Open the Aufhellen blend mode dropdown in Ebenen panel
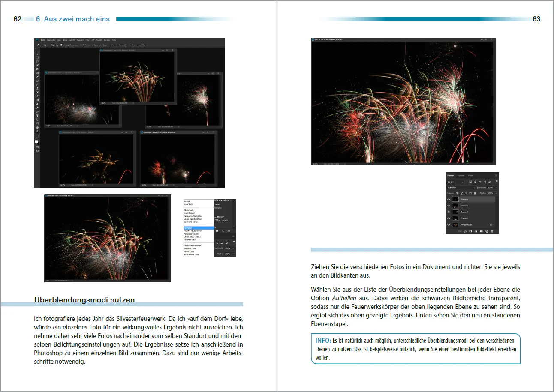 461,188
